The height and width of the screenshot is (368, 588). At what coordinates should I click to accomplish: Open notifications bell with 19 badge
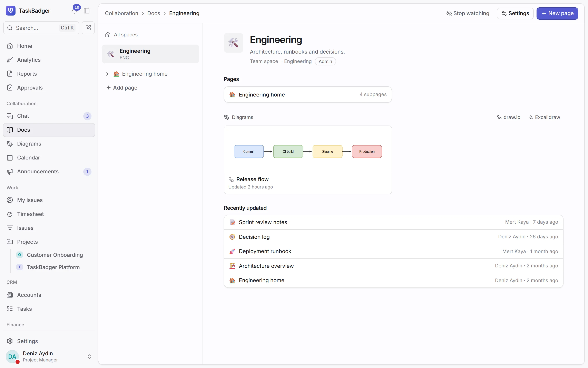pyautogui.click(x=74, y=11)
